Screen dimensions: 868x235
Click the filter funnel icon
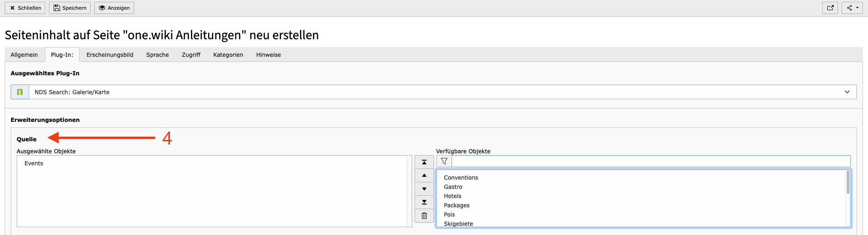click(x=444, y=161)
